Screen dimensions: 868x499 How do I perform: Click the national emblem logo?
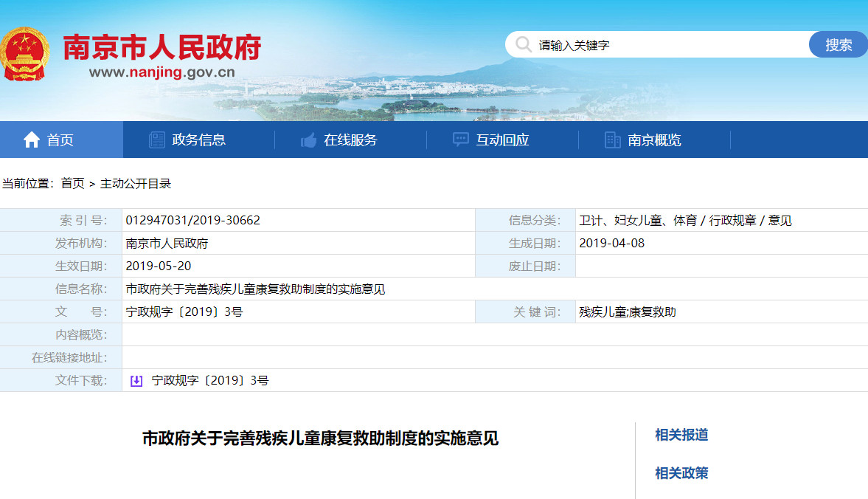point(27,53)
